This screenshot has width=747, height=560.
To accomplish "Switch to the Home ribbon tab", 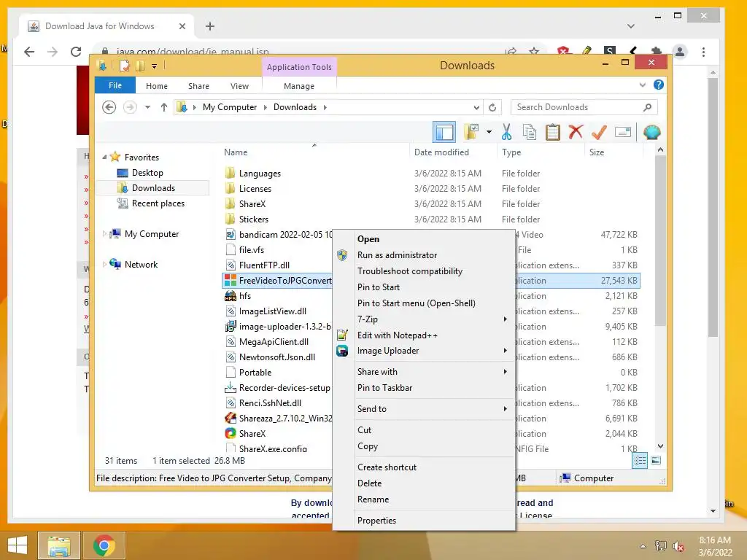I will click(157, 86).
